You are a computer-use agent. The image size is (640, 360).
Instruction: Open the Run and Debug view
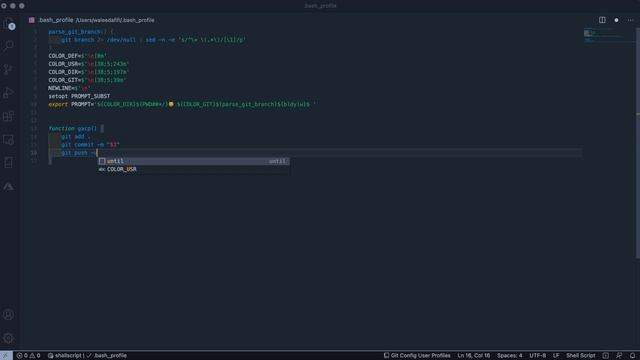[9, 93]
